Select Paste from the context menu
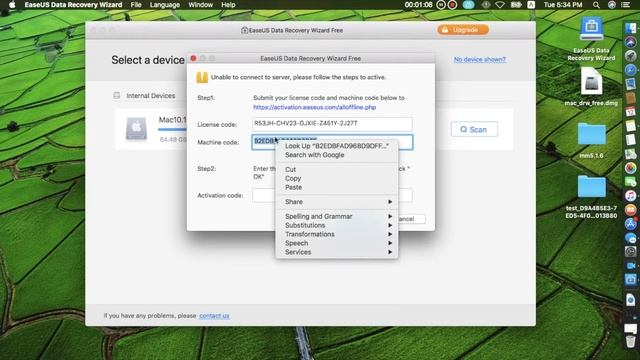This screenshot has height=360, width=640. click(x=337, y=187)
